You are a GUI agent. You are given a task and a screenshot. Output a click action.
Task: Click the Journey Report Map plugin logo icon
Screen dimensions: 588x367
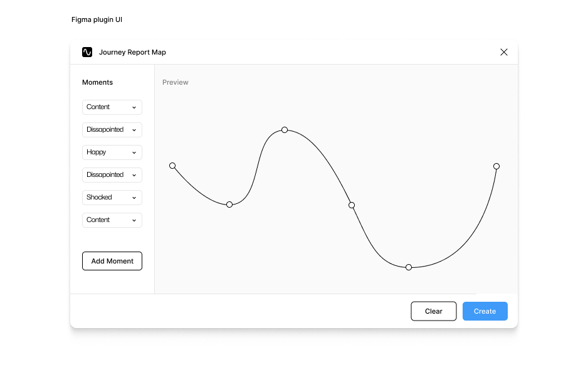point(87,52)
